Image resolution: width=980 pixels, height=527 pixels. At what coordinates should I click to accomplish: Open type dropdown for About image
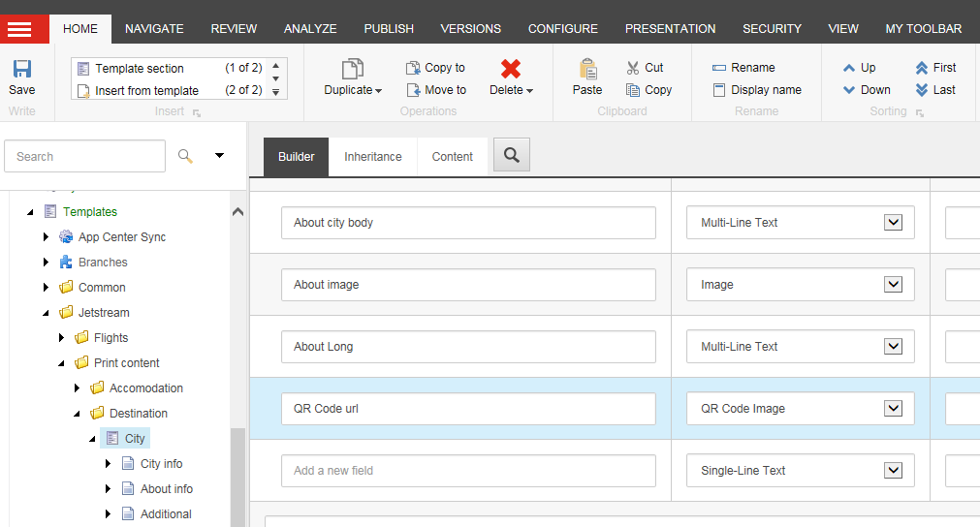click(x=893, y=284)
